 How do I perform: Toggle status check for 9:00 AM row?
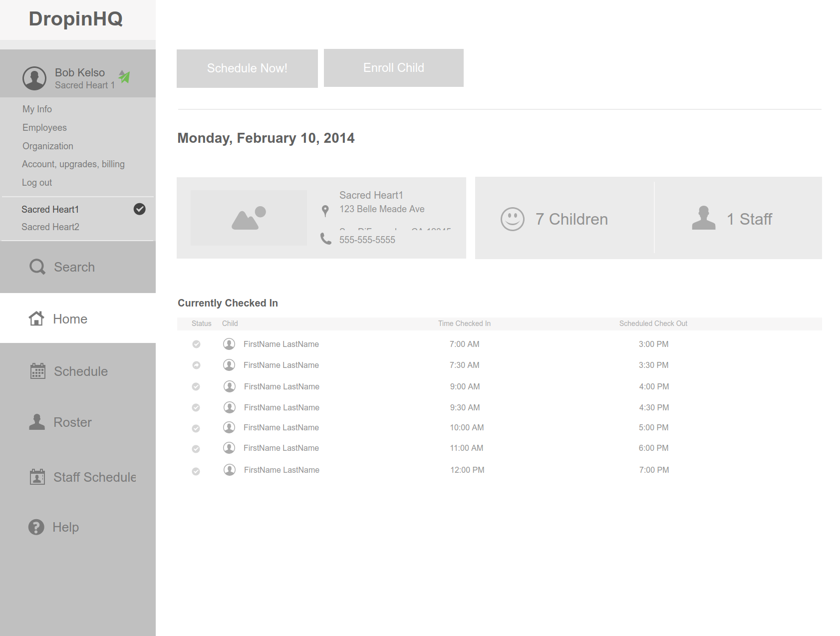196,386
